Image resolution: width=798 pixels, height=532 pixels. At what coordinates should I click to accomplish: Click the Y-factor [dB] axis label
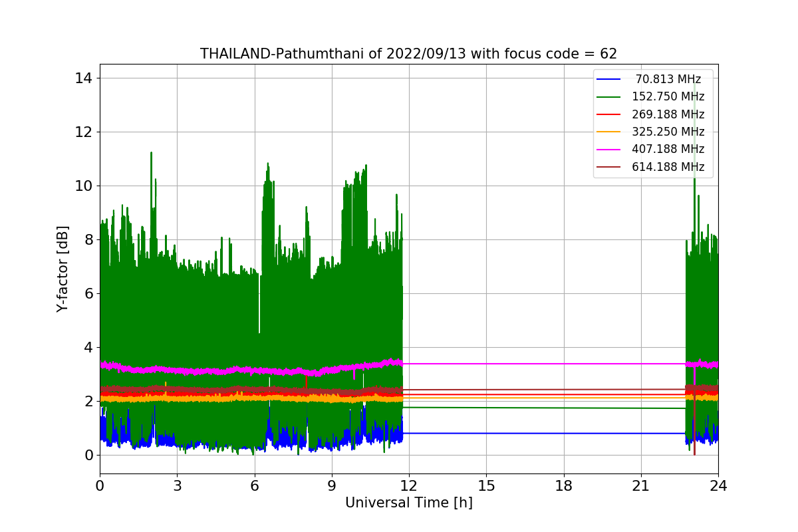[x=63, y=269]
